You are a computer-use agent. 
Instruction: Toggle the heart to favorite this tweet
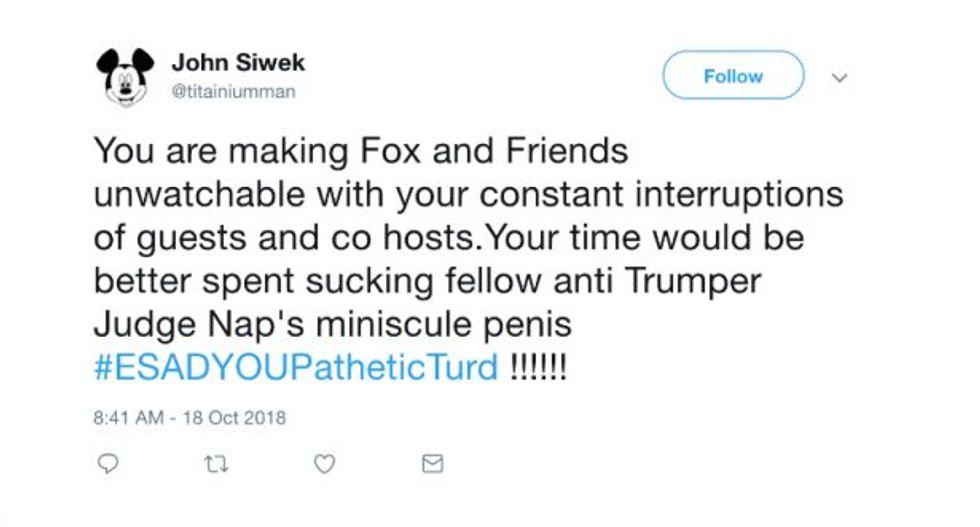(324, 464)
